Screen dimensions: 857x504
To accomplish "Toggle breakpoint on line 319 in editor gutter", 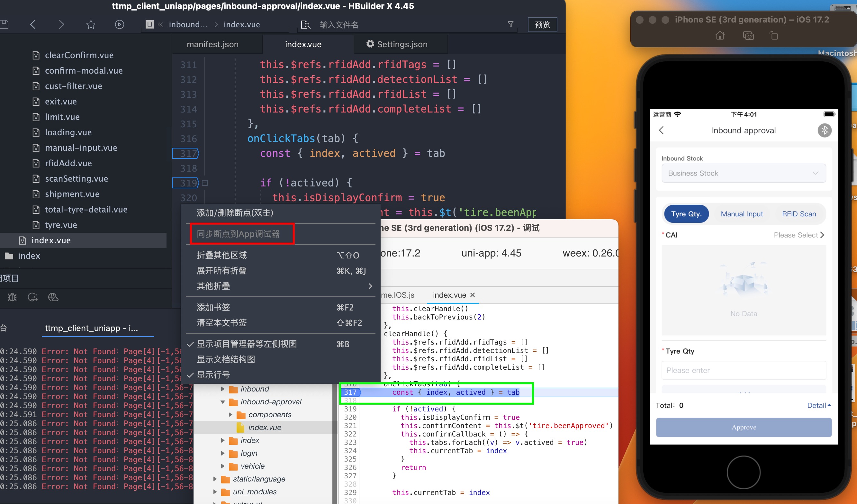I will coord(186,183).
